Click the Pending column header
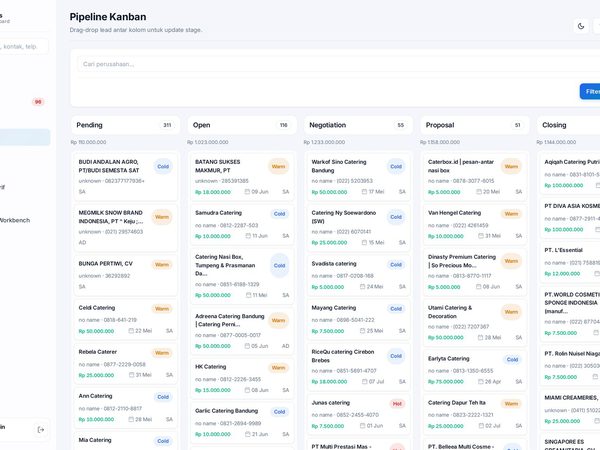The height and width of the screenshot is (450, 600). point(125,125)
